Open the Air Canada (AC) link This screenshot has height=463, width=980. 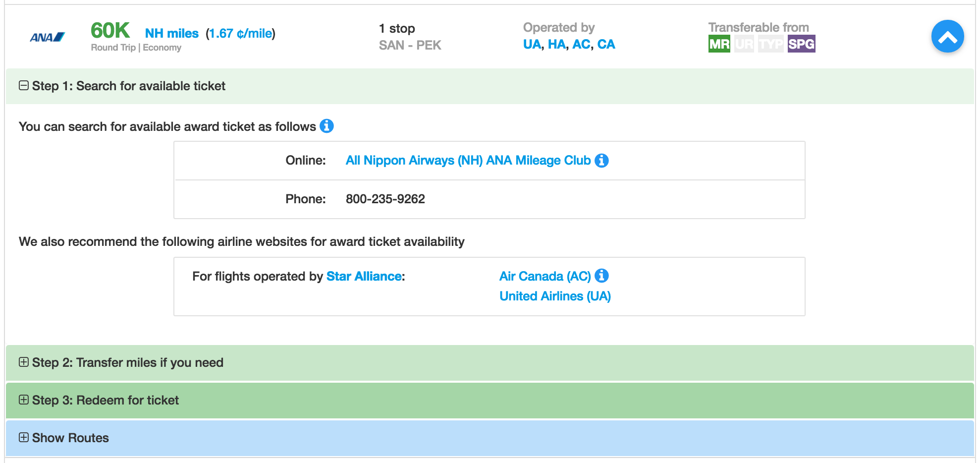(544, 276)
